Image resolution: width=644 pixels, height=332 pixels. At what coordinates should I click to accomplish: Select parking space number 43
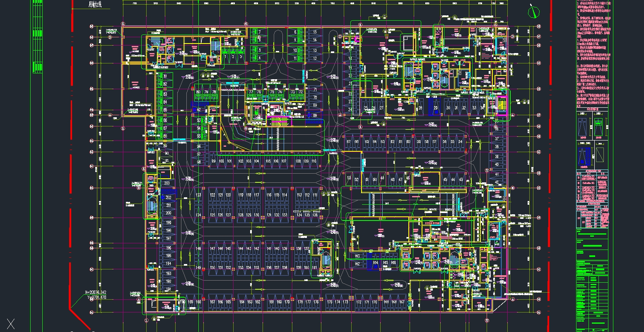pos(461,179)
